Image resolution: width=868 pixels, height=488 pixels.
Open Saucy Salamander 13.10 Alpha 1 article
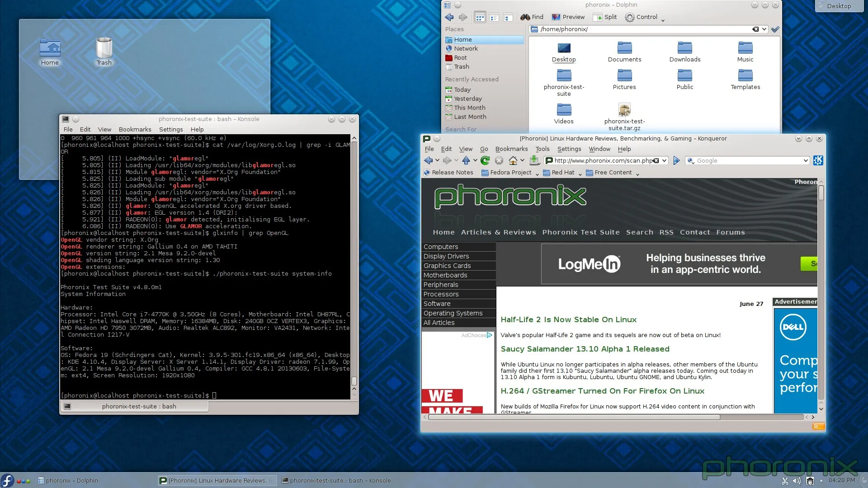pyautogui.click(x=585, y=349)
